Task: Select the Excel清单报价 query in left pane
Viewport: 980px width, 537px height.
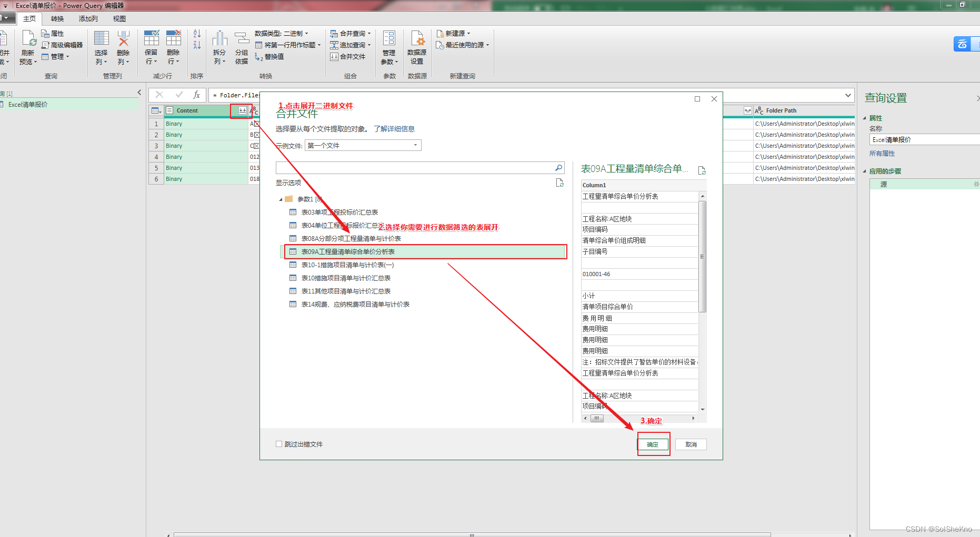Action: click(x=70, y=105)
